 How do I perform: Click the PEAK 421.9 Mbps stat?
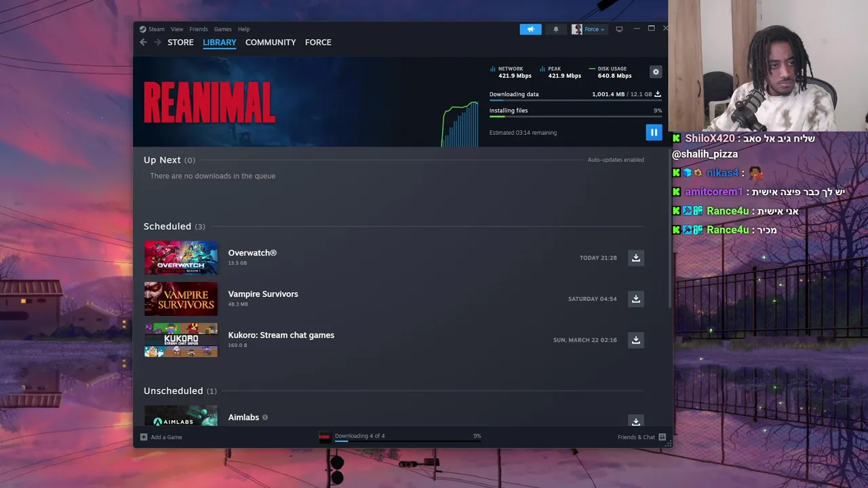tap(560, 72)
